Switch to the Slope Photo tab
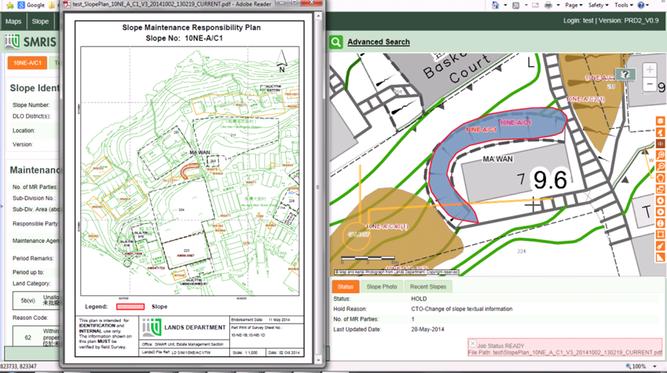The image size is (667, 373). click(382, 287)
